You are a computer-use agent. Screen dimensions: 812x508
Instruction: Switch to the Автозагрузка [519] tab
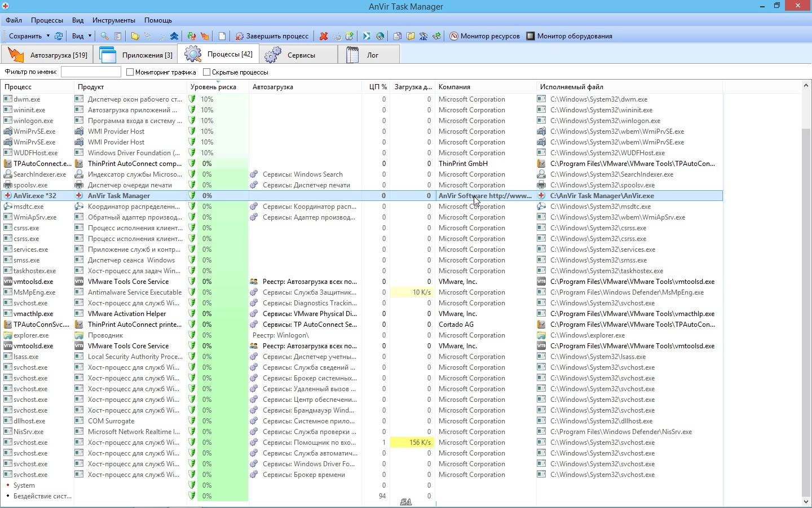click(x=46, y=55)
